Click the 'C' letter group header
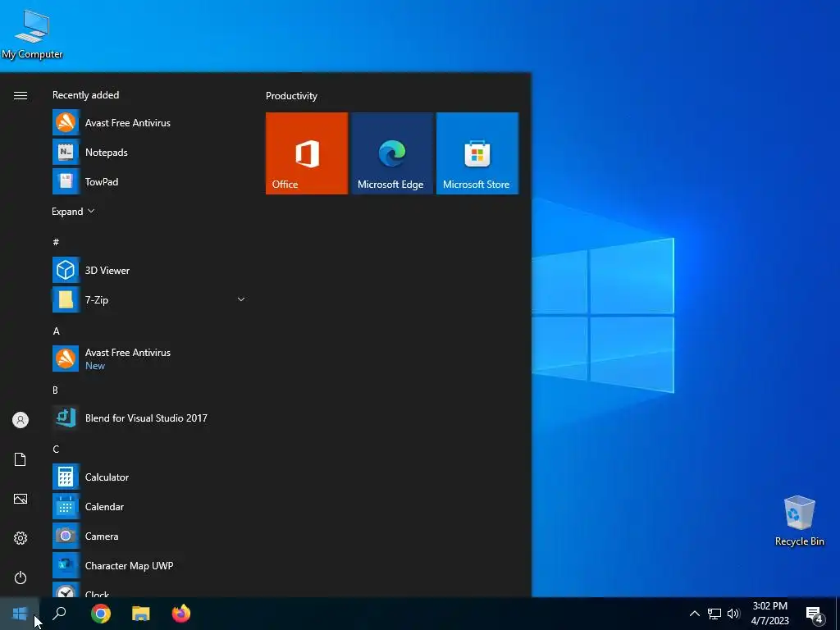 (56, 449)
